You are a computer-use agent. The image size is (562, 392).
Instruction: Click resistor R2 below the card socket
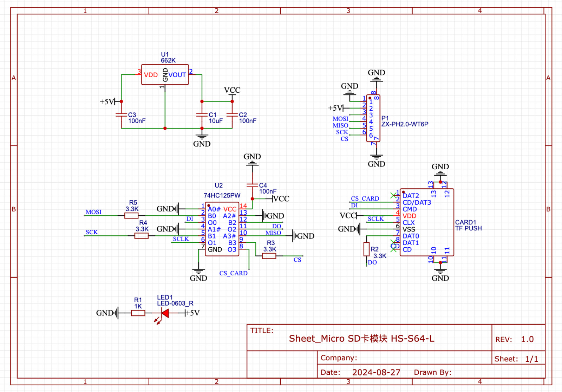(x=366, y=249)
